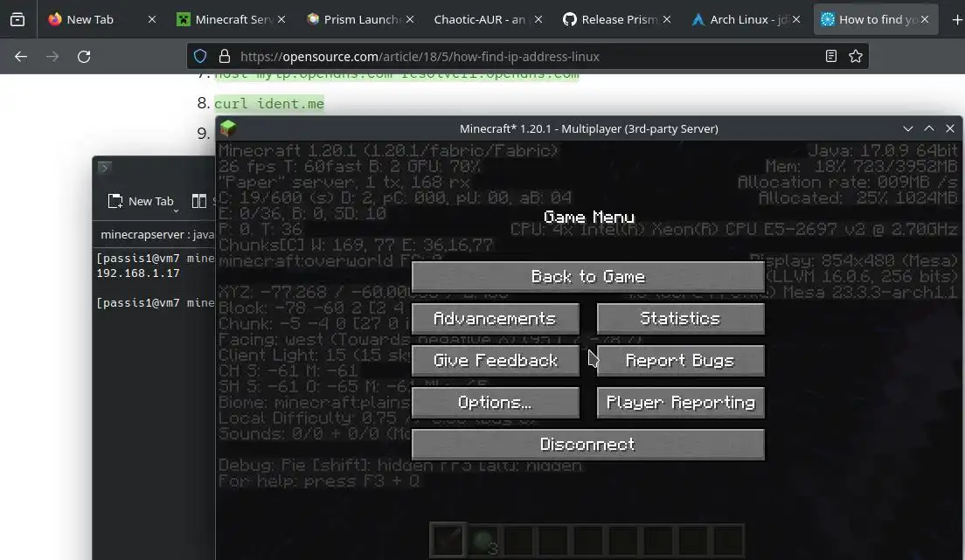Close the Chaotic-AUR browser tab
The image size is (965, 560).
coord(538,20)
